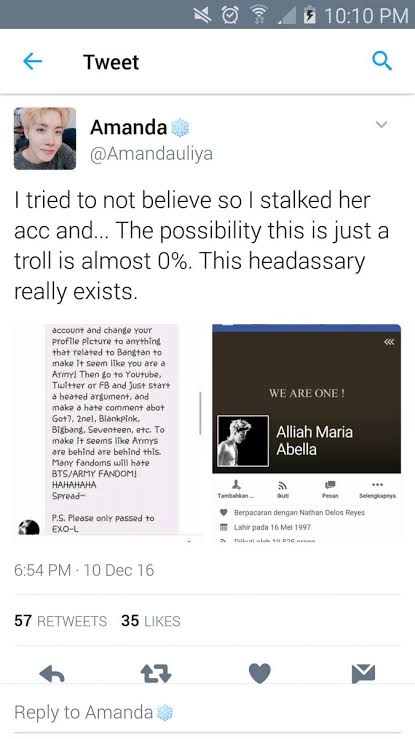415x739 pixels.
Task: Open Amanda's profile picture
Action: pos(45,139)
